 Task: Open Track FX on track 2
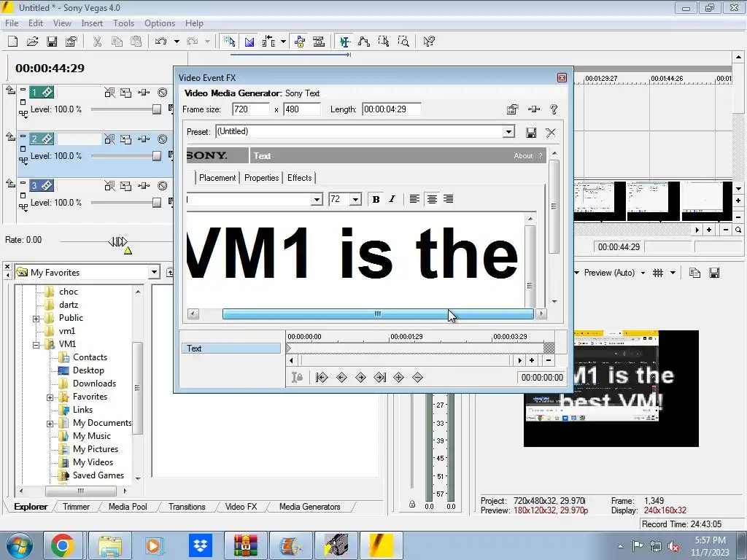(x=144, y=139)
